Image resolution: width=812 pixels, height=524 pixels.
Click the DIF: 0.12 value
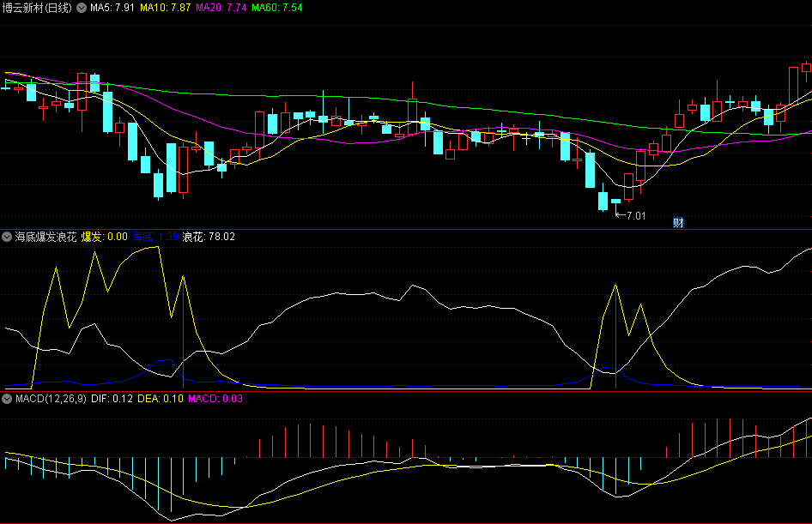click(x=112, y=399)
